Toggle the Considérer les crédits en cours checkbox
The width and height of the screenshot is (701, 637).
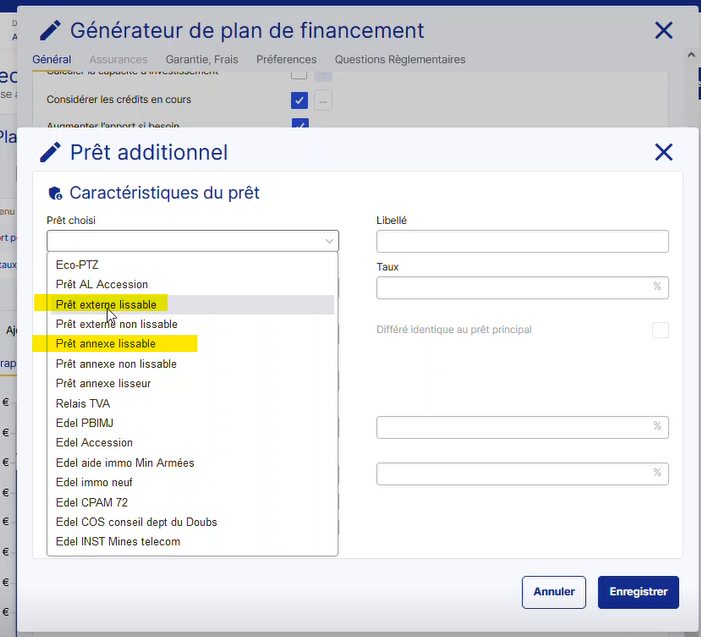299,100
